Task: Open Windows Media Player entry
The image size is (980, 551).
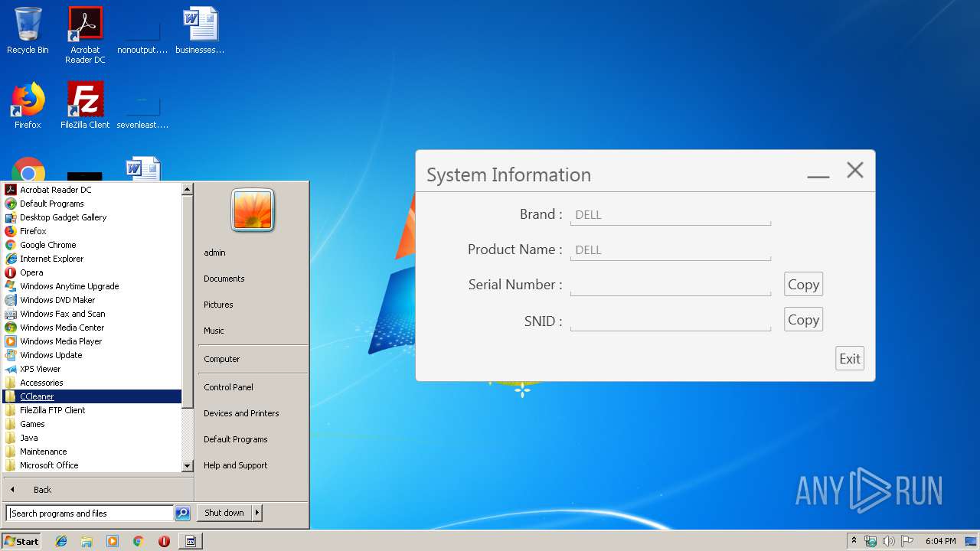Action: click(92, 341)
